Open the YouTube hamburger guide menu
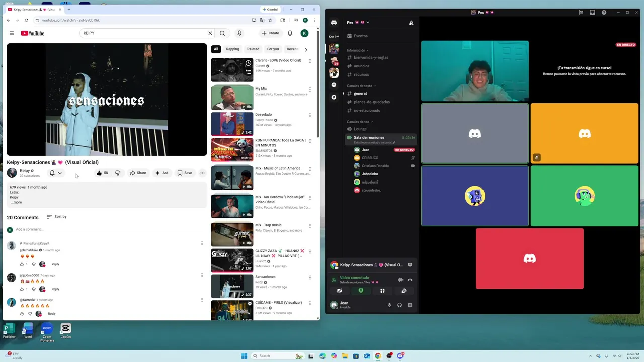 click(12, 33)
